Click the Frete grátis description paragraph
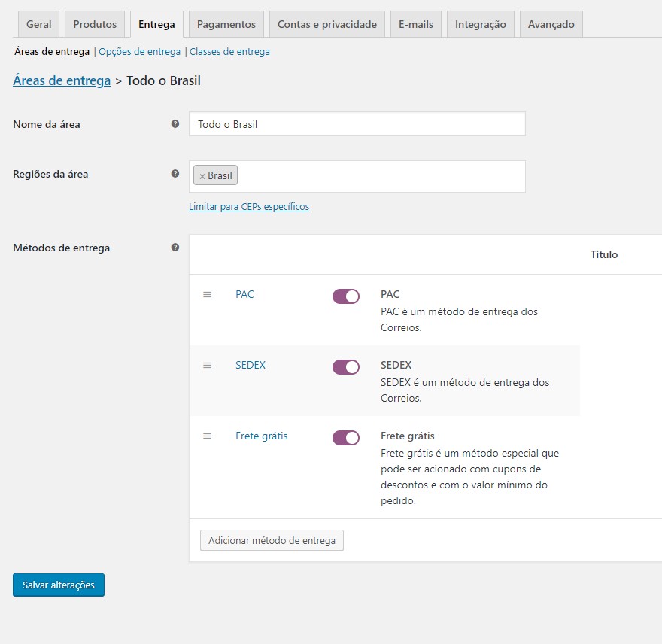This screenshot has height=644, width=662. point(469,477)
